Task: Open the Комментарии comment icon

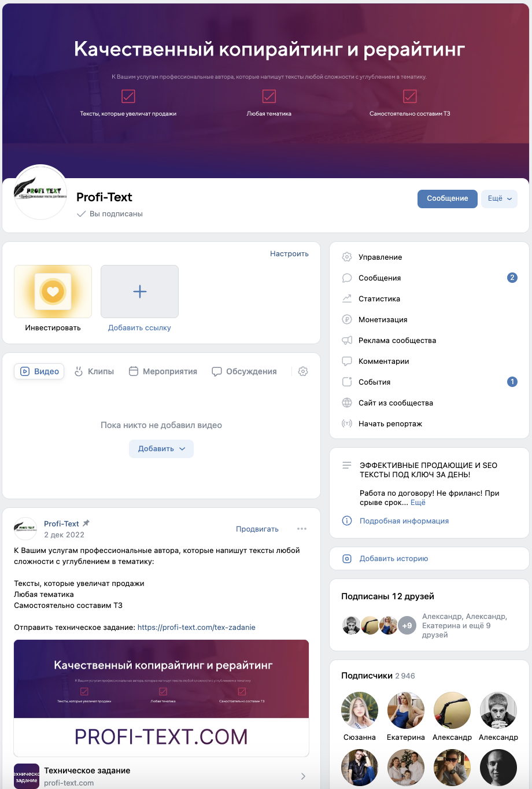Action: point(347,361)
